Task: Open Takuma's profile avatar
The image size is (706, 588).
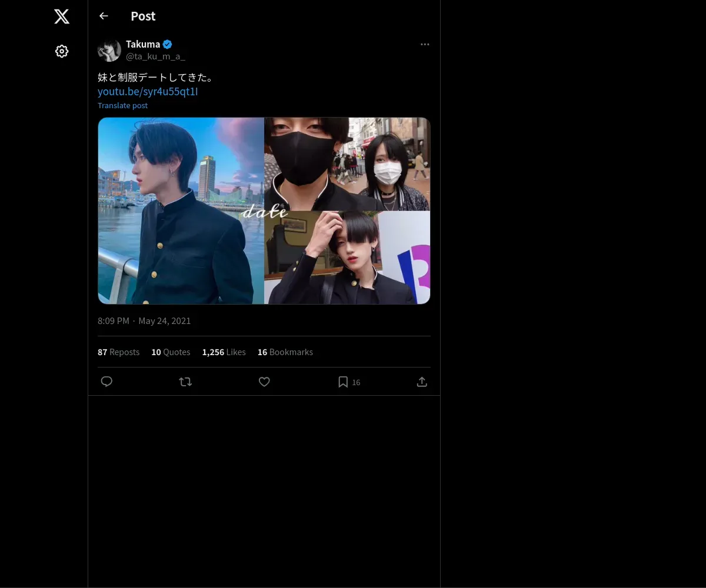Action: pyautogui.click(x=109, y=51)
